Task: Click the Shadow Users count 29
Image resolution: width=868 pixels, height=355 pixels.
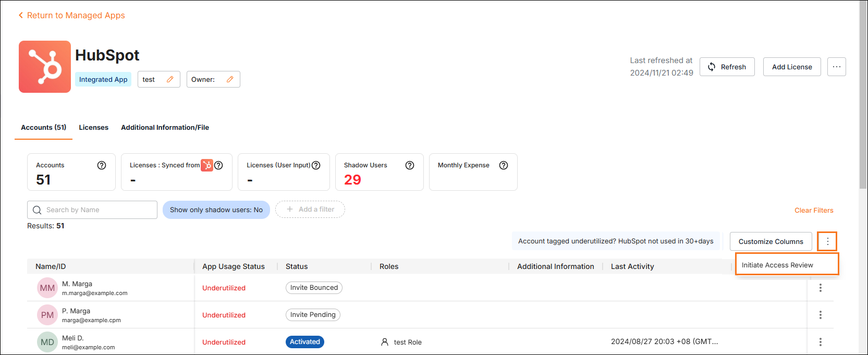Action: (352, 180)
